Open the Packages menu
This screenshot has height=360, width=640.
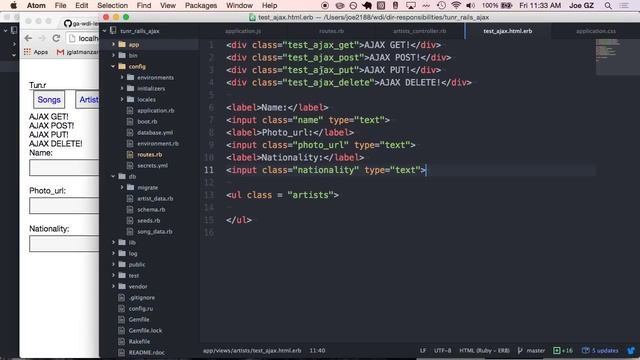coord(201,5)
